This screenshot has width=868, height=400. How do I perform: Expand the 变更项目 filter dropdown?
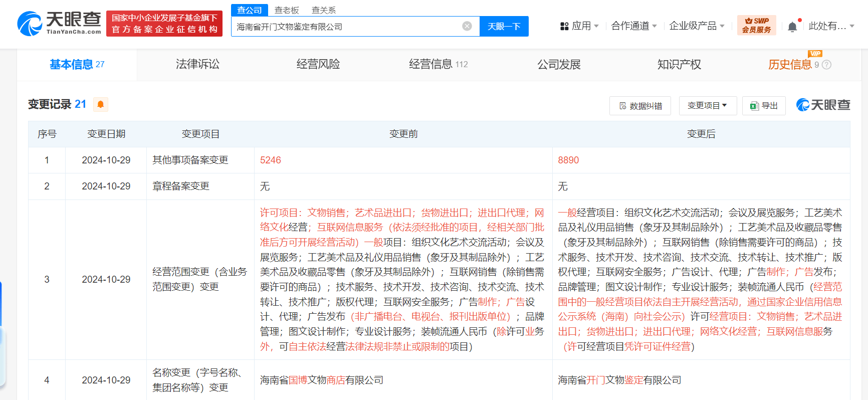(x=707, y=106)
